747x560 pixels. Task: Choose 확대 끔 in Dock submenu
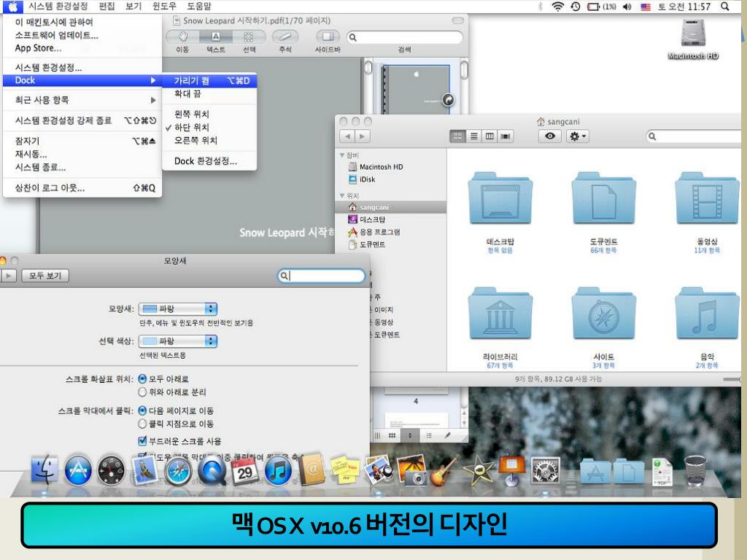pos(209,94)
